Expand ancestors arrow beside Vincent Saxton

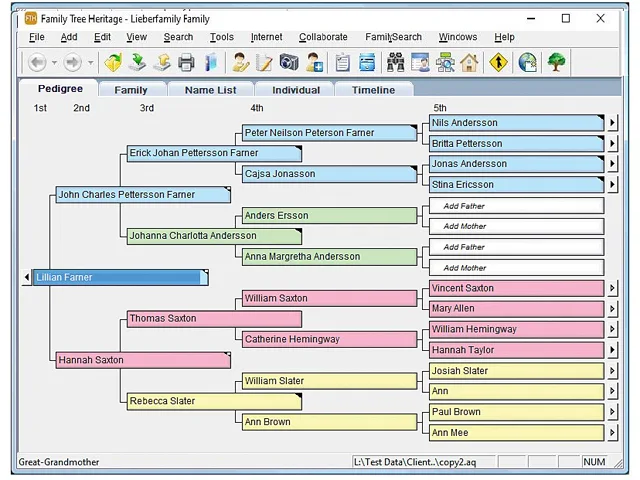[612, 288]
